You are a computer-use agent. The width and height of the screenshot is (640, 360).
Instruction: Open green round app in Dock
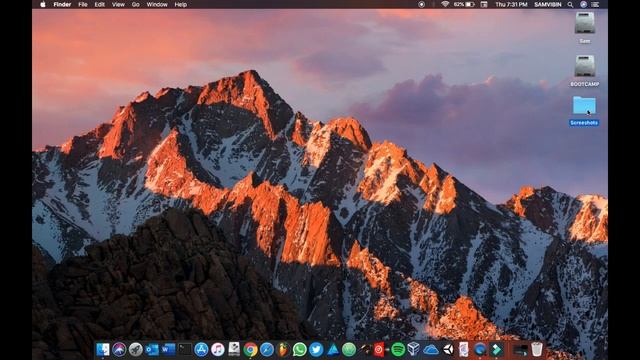[349, 349]
